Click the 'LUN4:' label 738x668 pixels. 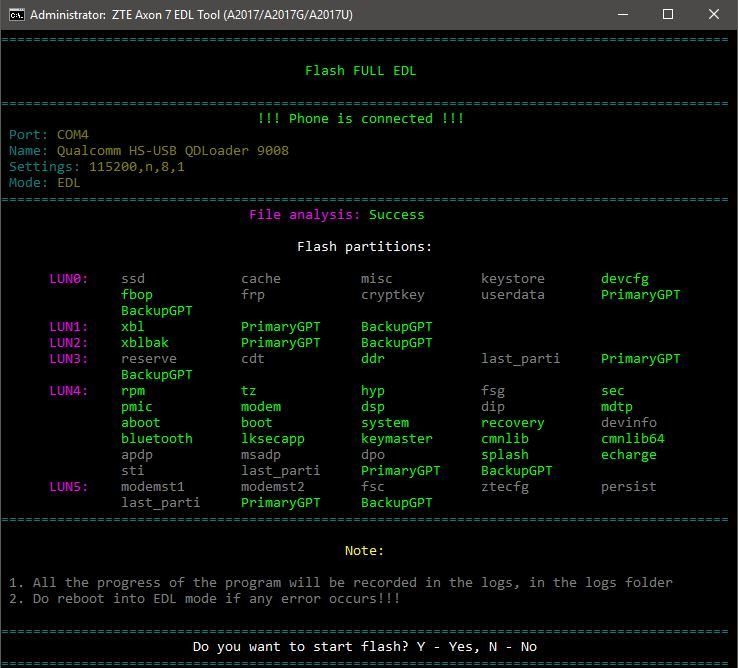[x=68, y=391]
